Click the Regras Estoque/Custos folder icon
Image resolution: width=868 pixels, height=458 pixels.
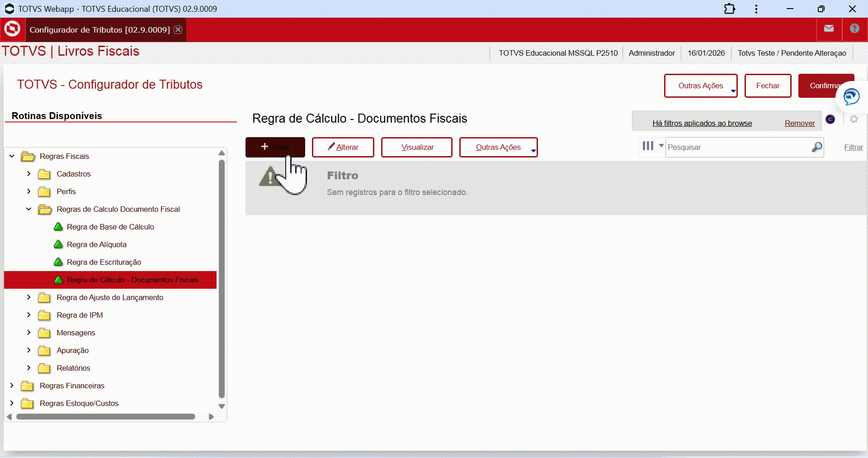[28, 403]
